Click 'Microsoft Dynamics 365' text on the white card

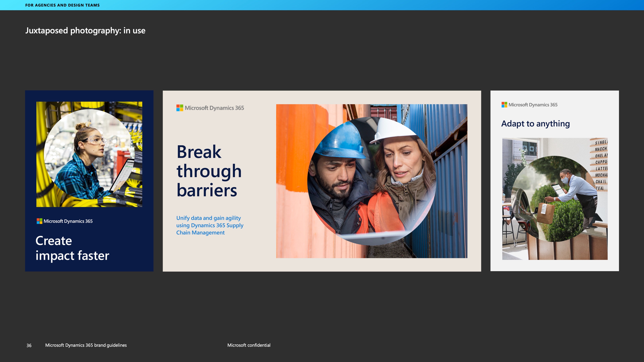click(533, 105)
